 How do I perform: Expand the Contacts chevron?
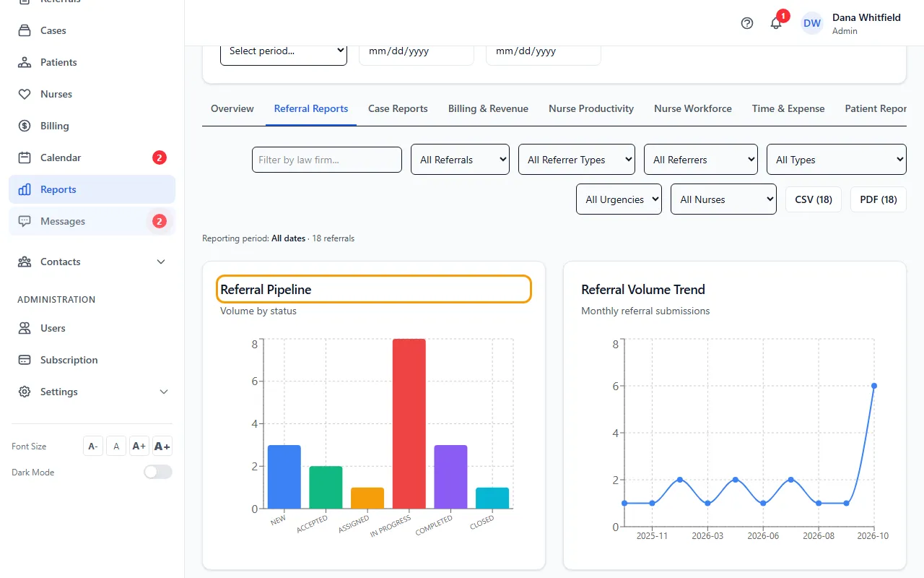(x=161, y=262)
